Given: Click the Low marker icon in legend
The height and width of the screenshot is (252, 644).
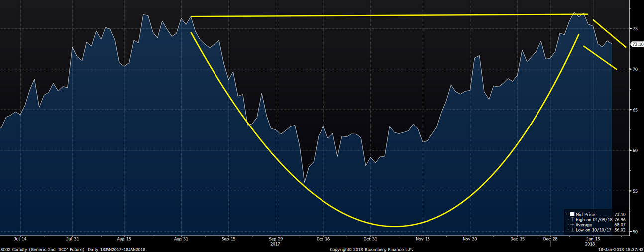Looking at the screenshot, I should [572, 230].
